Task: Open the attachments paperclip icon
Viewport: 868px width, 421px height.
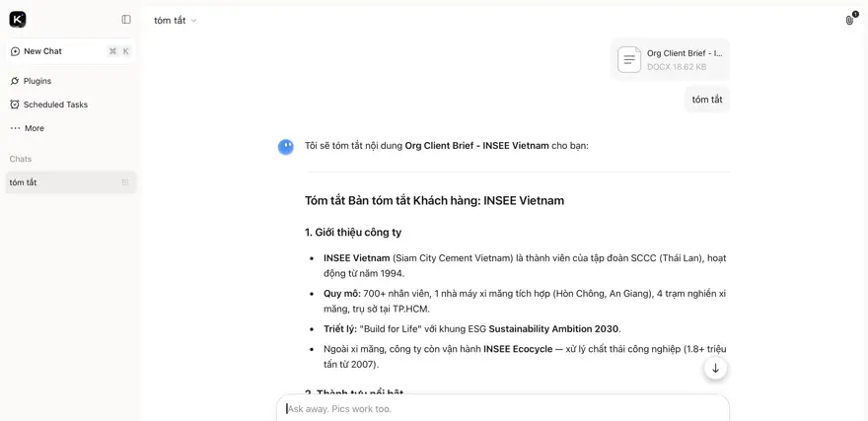Action: point(849,21)
